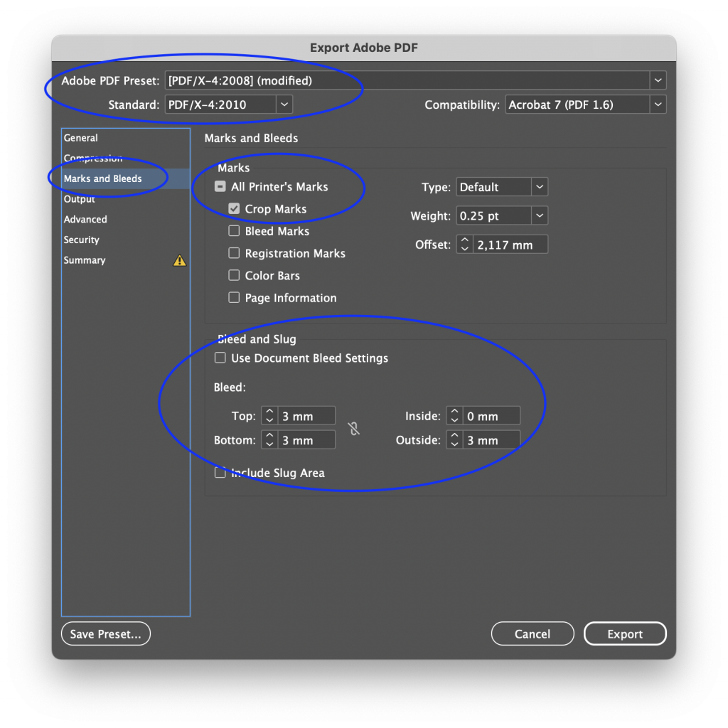The image size is (728, 728).
Task: Click the bleed chain link icon
Action: tap(354, 429)
